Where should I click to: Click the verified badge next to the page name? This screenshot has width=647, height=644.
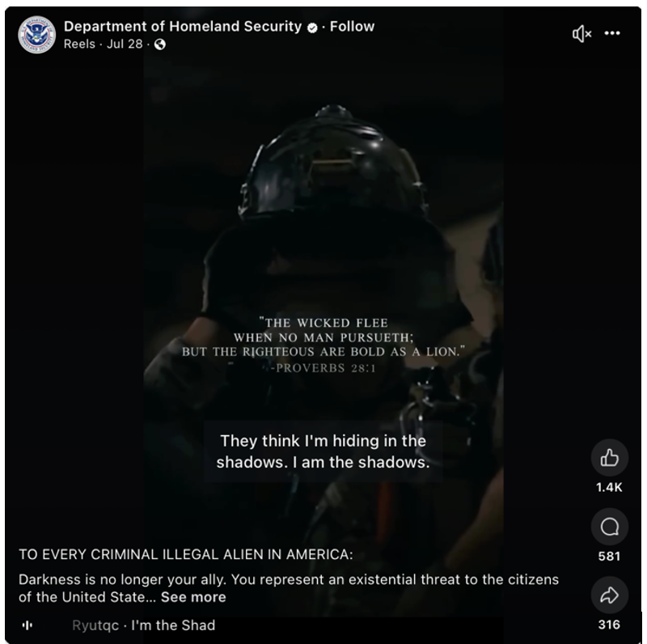click(313, 28)
